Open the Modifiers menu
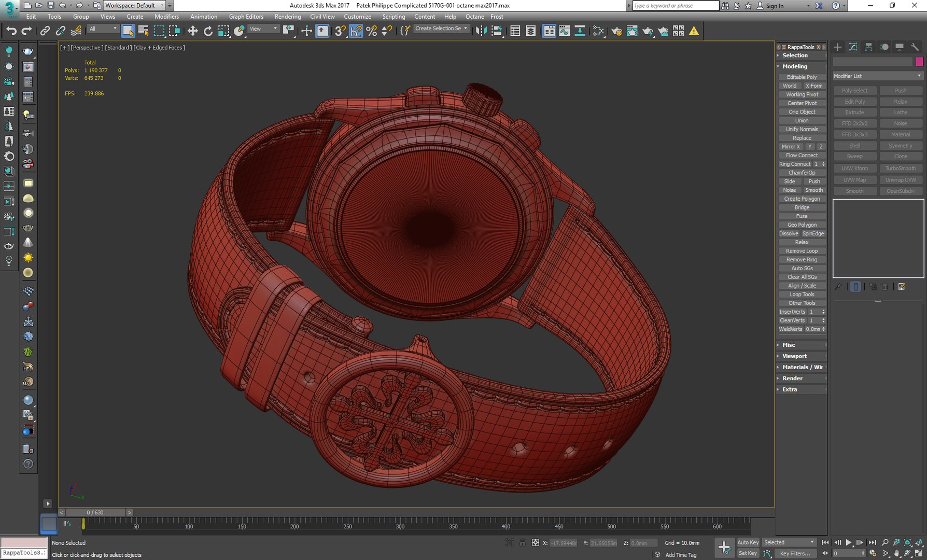The image size is (927, 560). 166,17
